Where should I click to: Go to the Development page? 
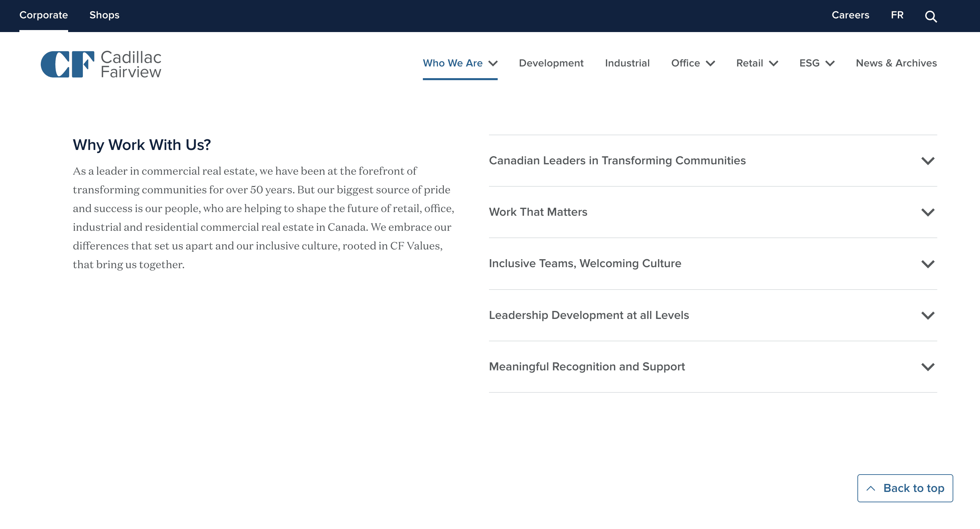551,63
